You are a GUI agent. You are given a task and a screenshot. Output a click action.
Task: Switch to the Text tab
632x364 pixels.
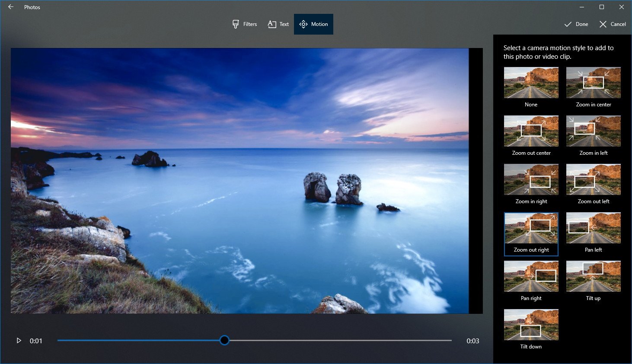(278, 24)
